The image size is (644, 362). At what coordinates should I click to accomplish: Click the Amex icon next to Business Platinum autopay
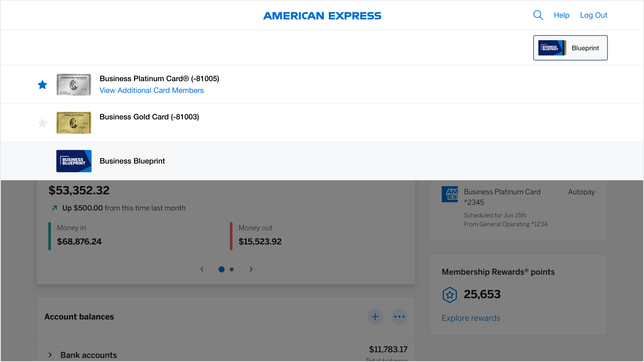click(x=450, y=194)
